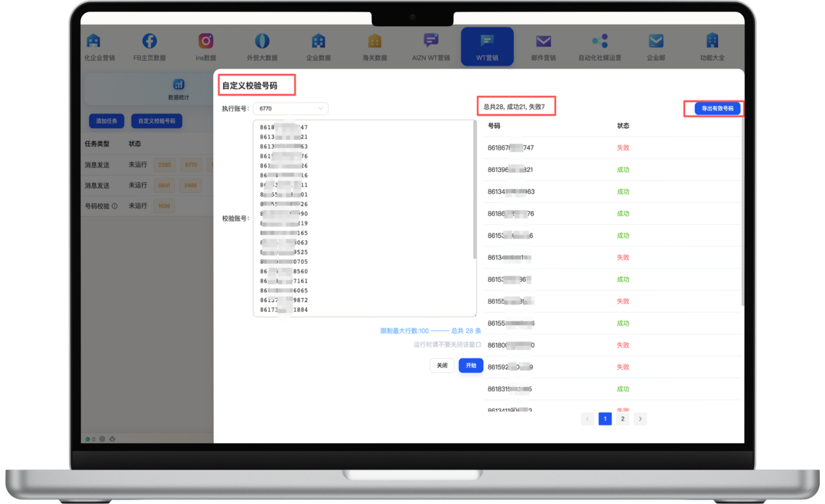Screen dimensions: 825x504
Task: Click the green status dot in footer
Action: (87, 439)
